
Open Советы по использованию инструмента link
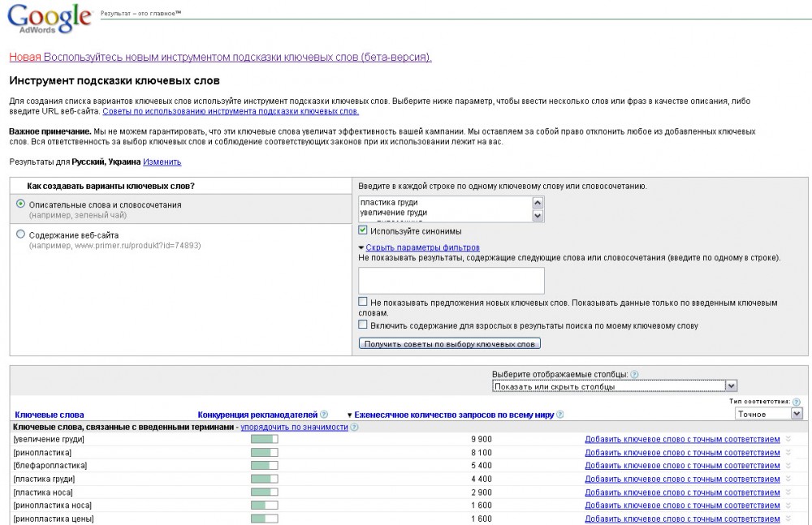click(x=231, y=111)
